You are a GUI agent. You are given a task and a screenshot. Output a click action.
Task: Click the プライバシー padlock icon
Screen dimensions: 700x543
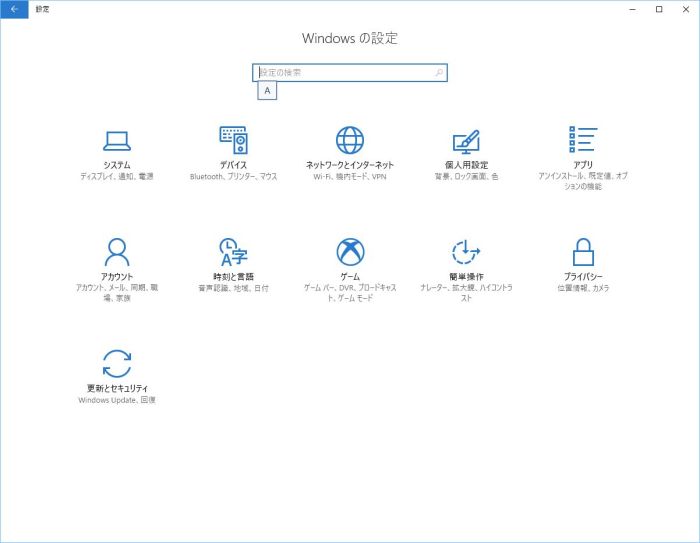point(583,251)
